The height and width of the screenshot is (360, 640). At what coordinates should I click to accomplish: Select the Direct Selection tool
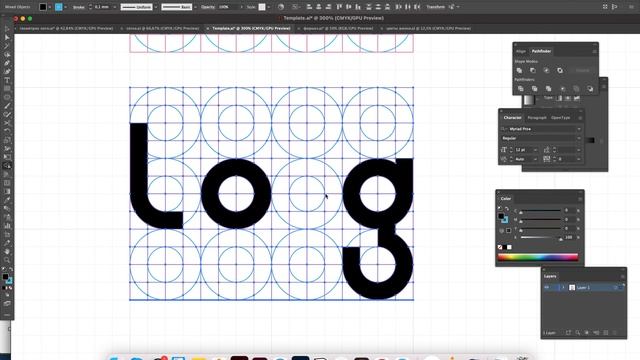tap(7, 38)
